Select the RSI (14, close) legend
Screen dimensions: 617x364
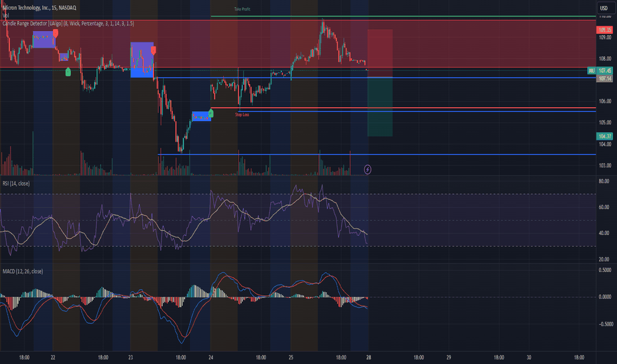[16, 183]
